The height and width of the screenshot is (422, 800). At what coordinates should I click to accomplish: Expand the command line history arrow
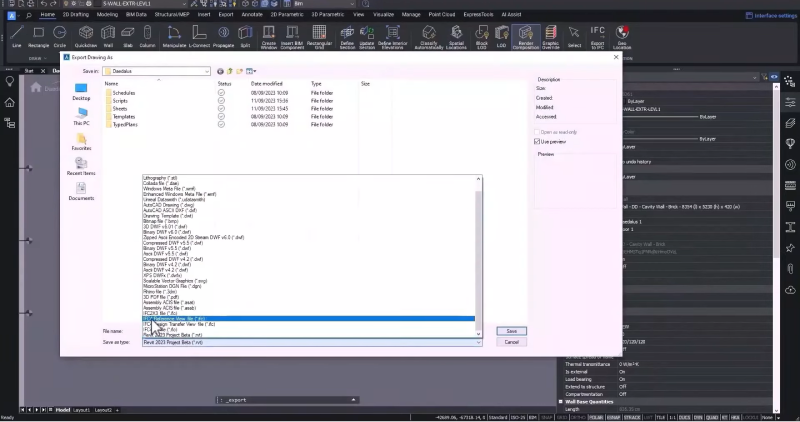354,400
